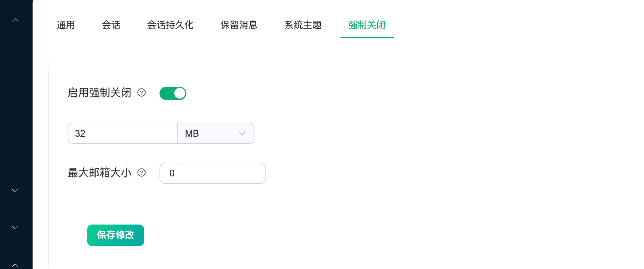Go to the 会话持久化 tab
Viewport: 644px width, 269px height.
[x=170, y=25]
